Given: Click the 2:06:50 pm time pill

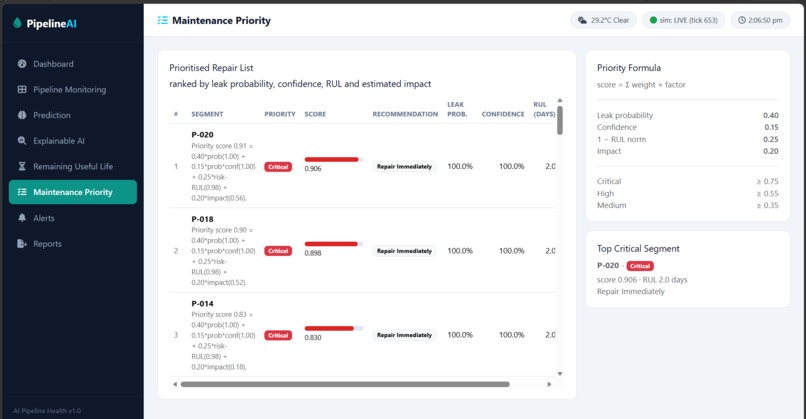Looking at the screenshot, I should tap(760, 20).
